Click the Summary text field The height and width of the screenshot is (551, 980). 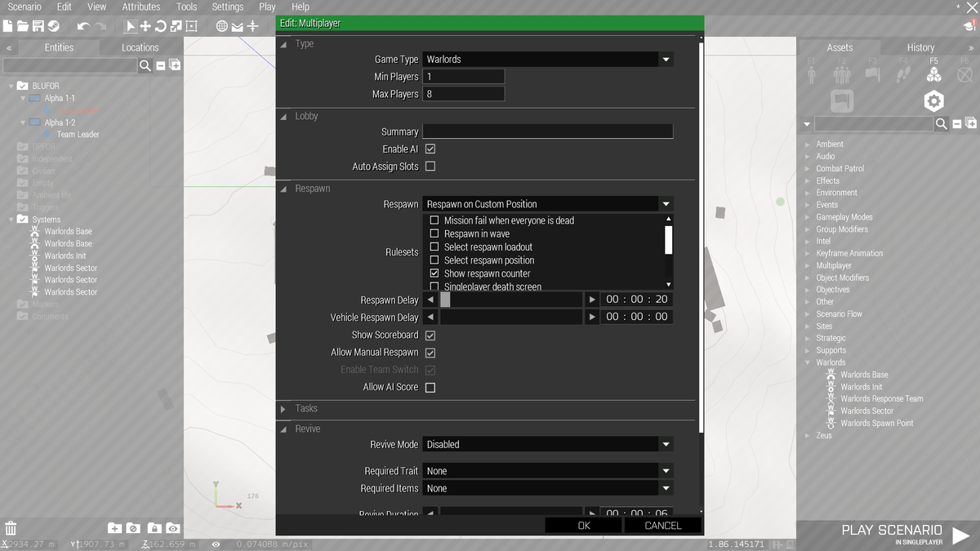pos(547,131)
